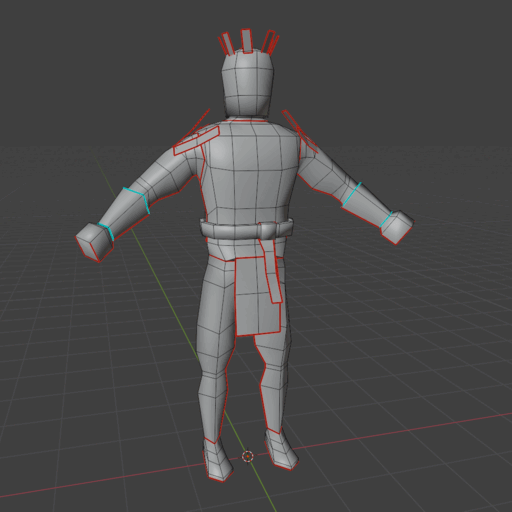
Task: Select the hand on the right side
Action: point(397,227)
